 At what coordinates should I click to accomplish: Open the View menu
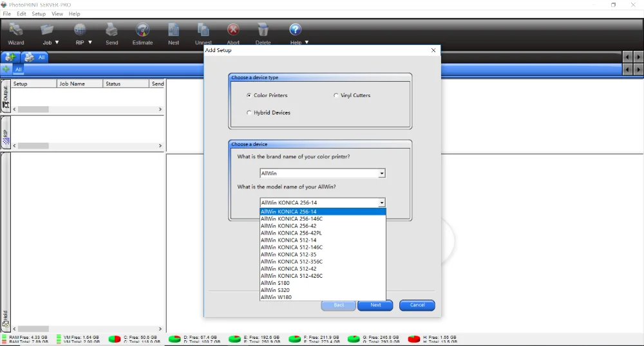pyautogui.click(x=57, y=14)
